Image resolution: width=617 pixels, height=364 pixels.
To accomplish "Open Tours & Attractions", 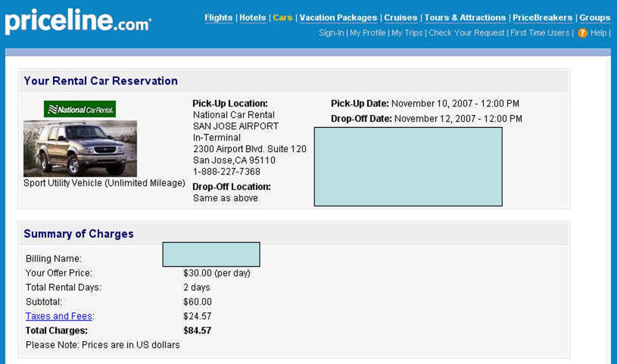I will (x=465, y=17).
